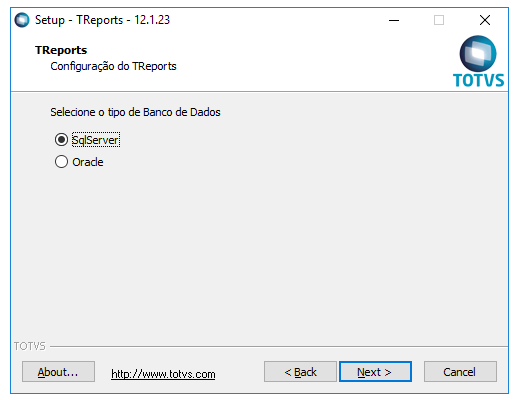The height and width of the screenshot is (400, 517).
Task: Click the TOTVS wordmark text under logo
Action: tap(478, 80)
